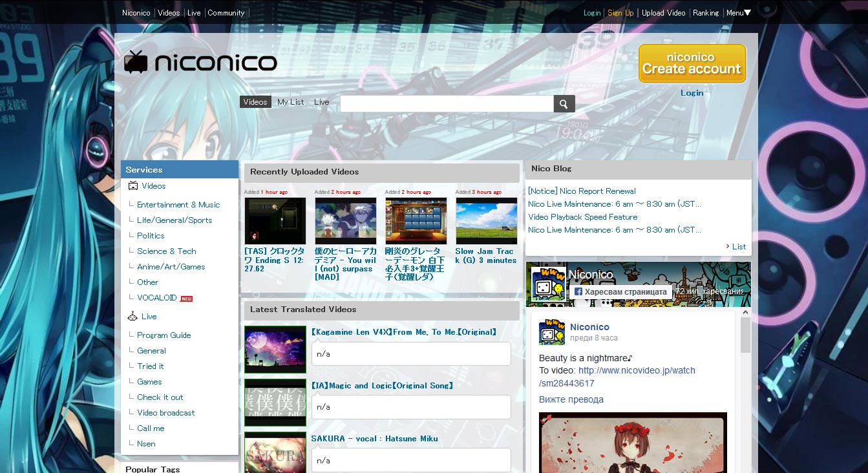Click the Facebook page like button

click(x=619, y=292)
